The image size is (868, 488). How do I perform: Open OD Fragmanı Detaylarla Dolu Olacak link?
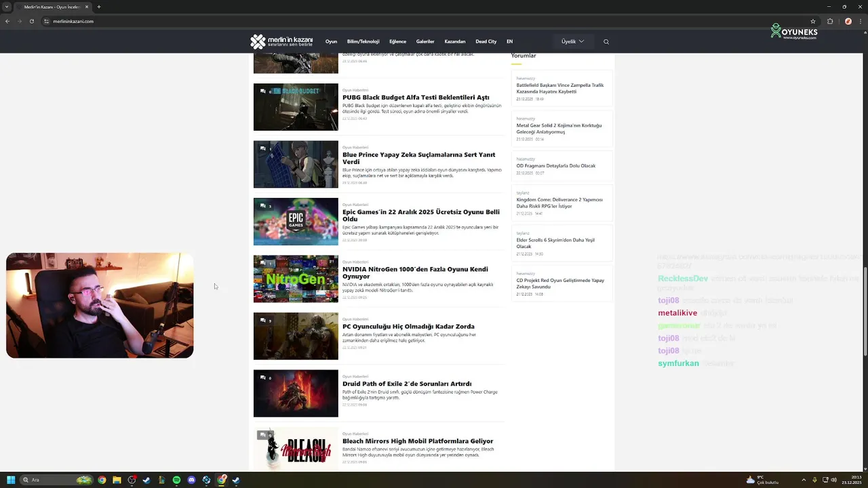(555, 165)
